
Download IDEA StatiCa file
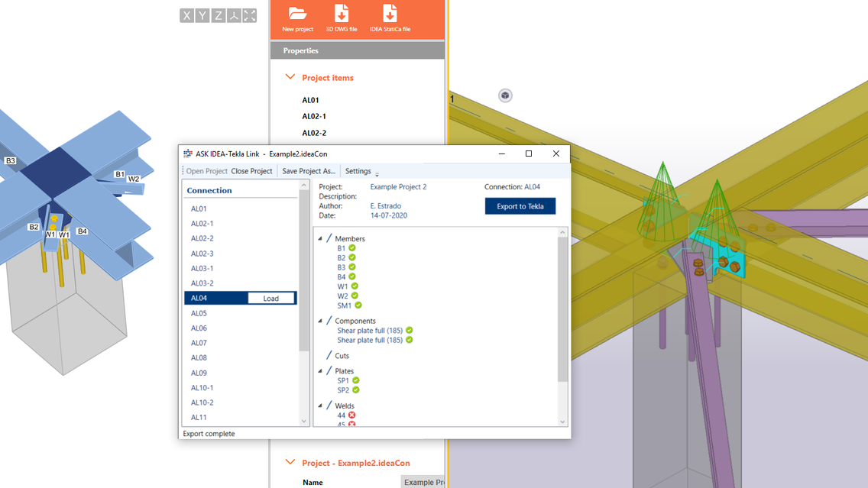point(390,18)
